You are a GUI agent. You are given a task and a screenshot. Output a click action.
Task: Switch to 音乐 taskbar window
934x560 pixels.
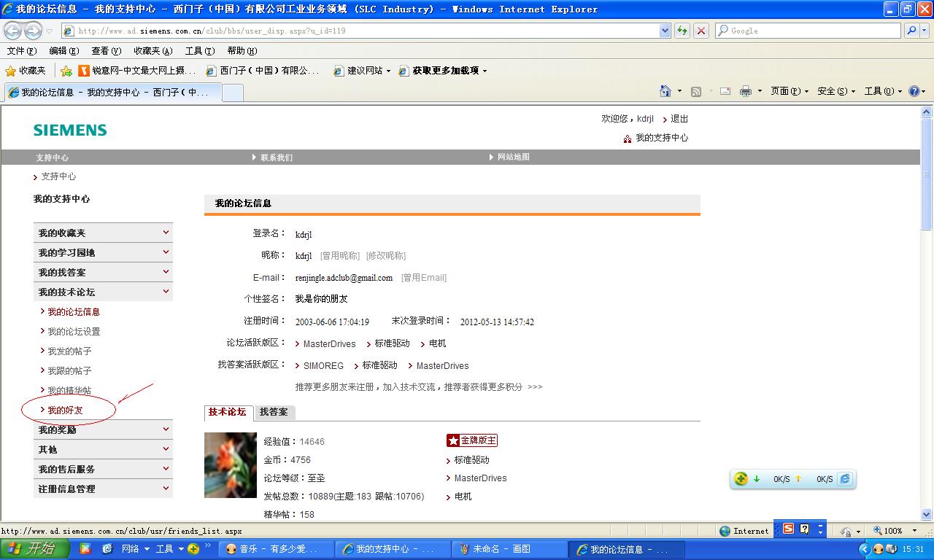click(276, 549)
